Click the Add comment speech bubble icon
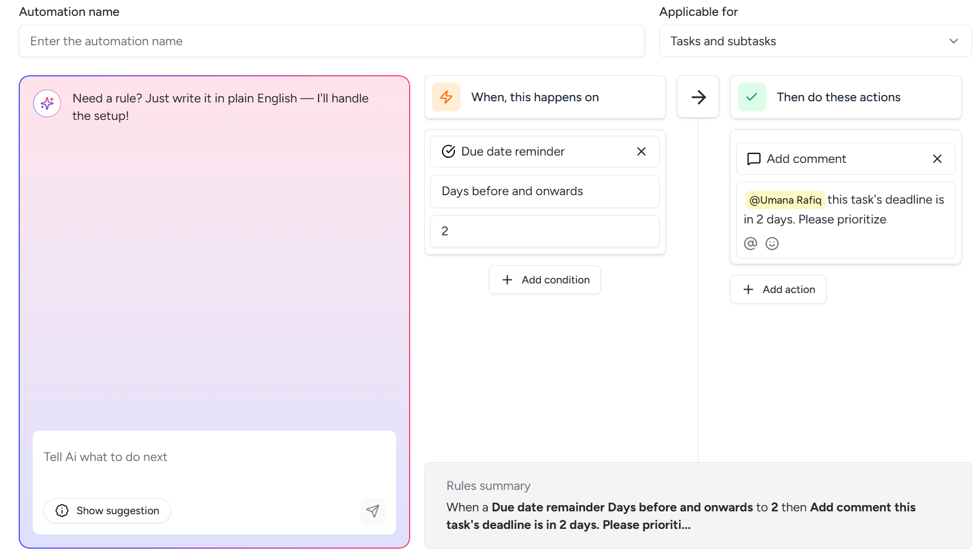The height and width of the screenshot is (560, 980). click(x=754, y=159)
